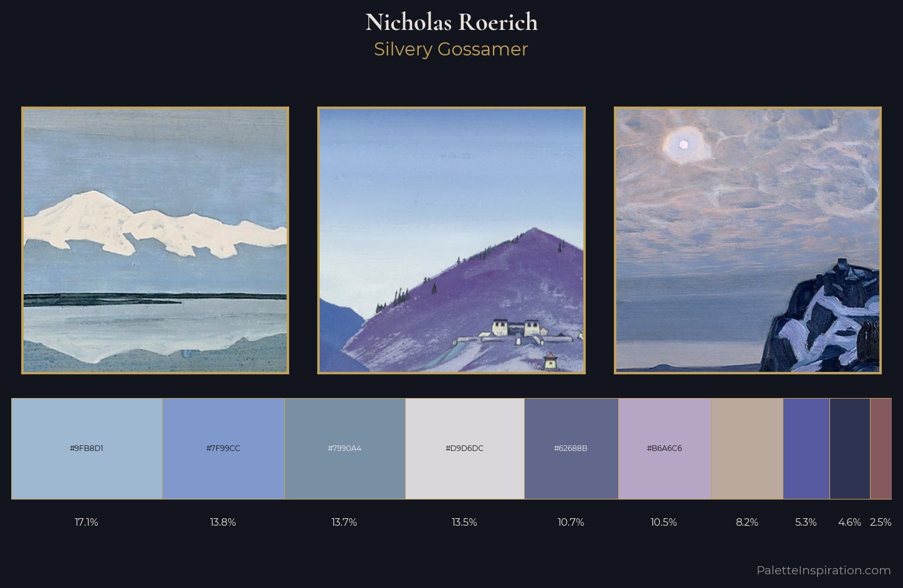The image size is (903, 588).
Task: Click the 13.5% percentage label
Action: [464, 522]
